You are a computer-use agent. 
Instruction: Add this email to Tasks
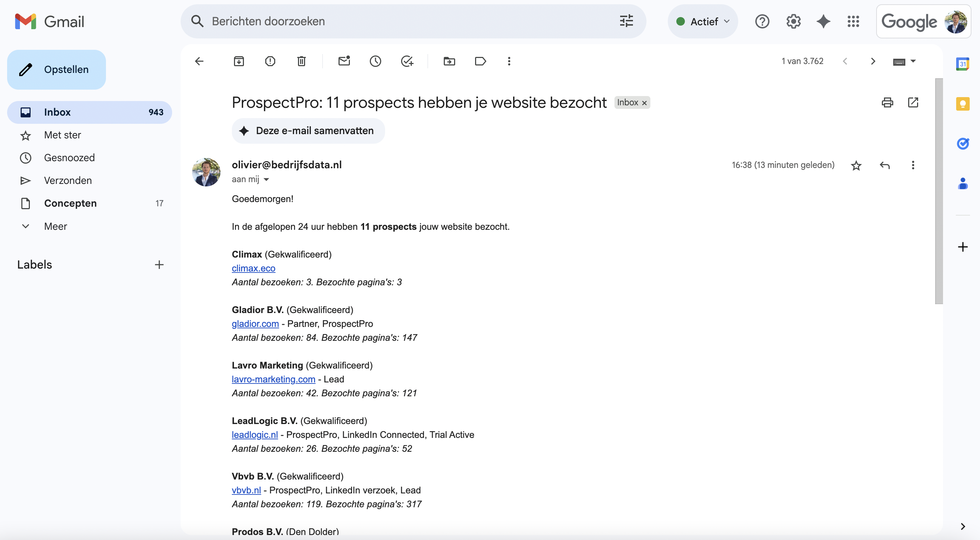(x=407, y=61)
